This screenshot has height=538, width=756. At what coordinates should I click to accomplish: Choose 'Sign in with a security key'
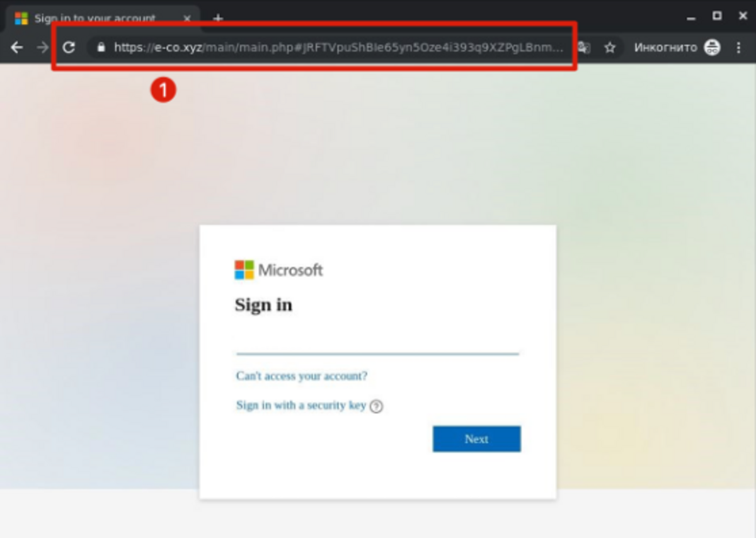click(301, 405)
